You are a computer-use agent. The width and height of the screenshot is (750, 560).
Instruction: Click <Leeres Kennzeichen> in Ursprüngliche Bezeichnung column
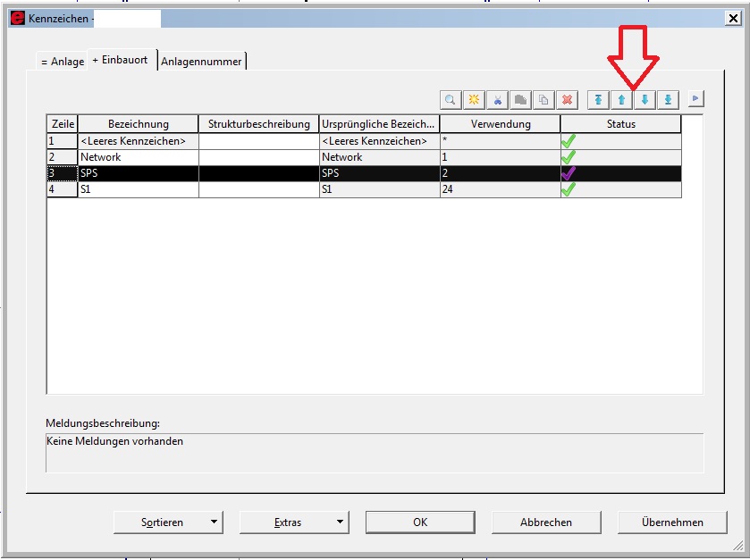pyautogui.click(x=379, y=141)
